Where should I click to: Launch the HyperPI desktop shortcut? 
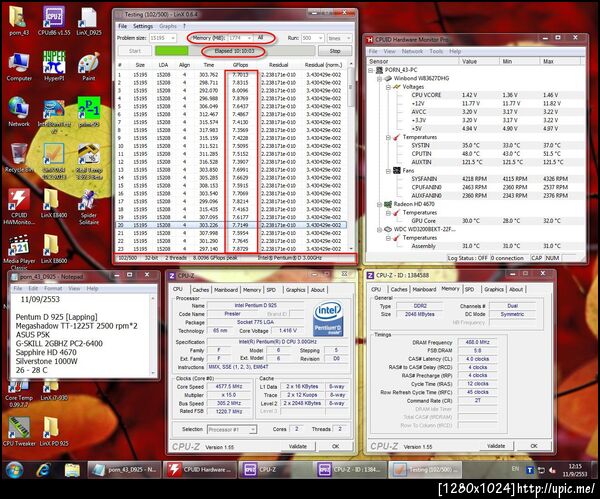point(54,67)
